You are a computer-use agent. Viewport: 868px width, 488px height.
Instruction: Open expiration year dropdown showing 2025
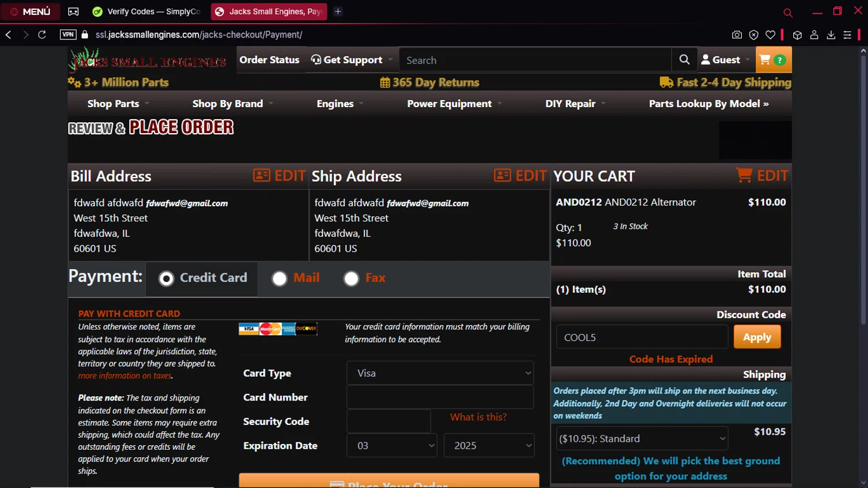click(489, 446)
